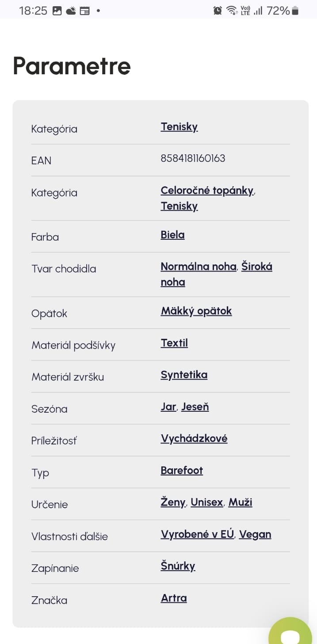
Task: Open the Mäkký opätok link
Action: tap(196, 311)
